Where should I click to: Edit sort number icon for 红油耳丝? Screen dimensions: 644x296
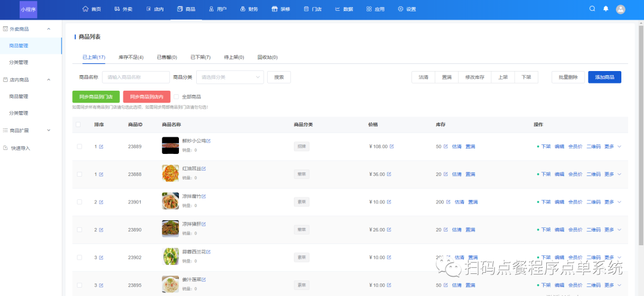pyautogui.click(x=101, y=174)
